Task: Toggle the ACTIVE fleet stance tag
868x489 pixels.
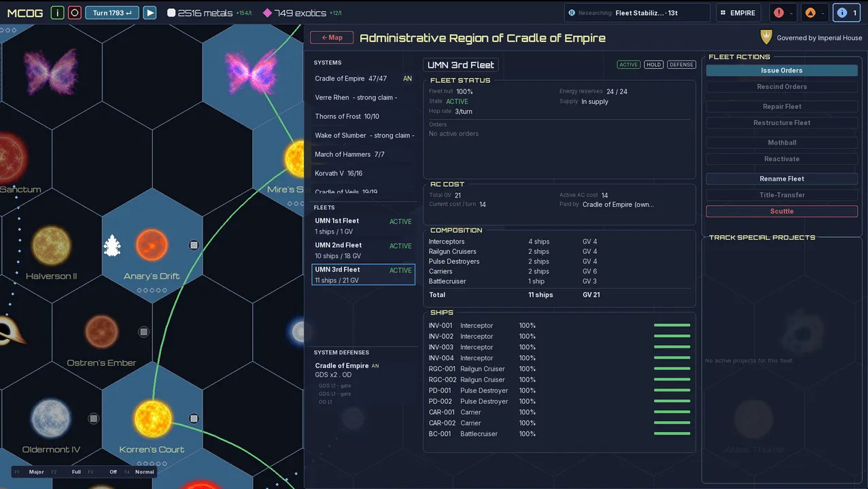Action: click(x=629, y=65)
